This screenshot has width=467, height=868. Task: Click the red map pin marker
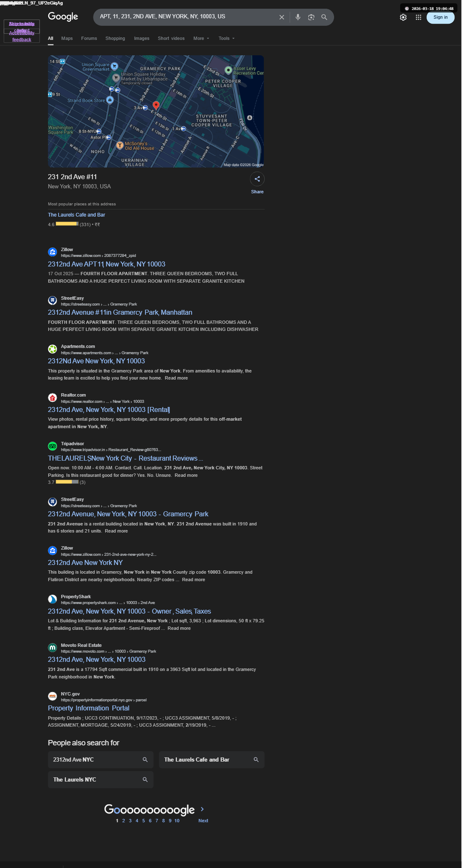point(156,105)
